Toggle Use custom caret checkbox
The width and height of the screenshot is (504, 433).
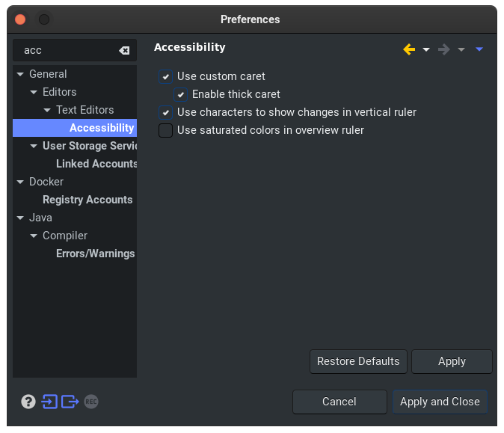click(x=166, y=76)
